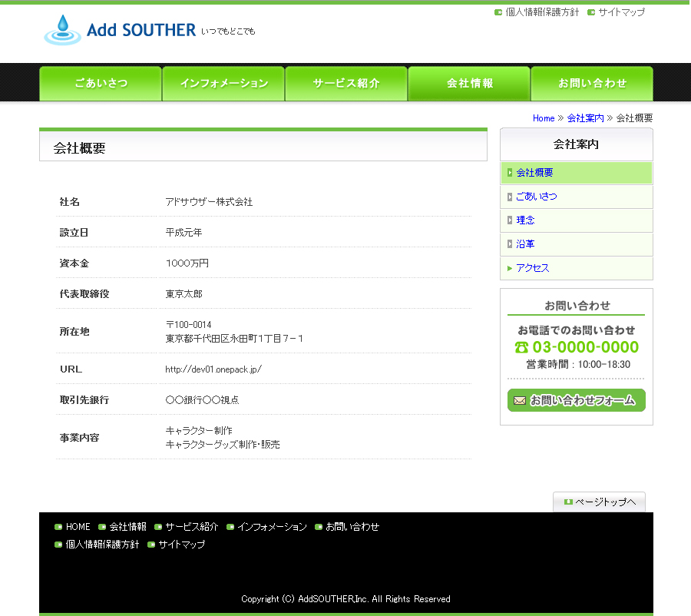
Task: Click the green bullet icon beside footer HOME
Action: click(58, 527)
